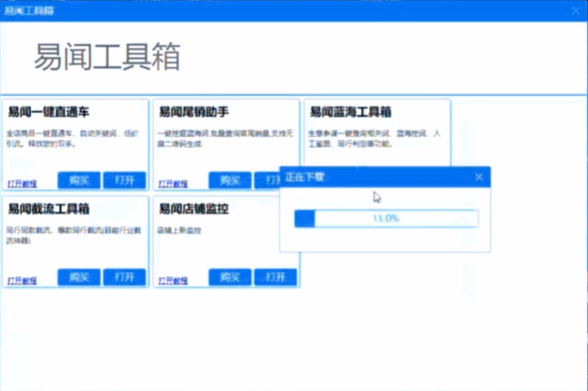Select the 易闻一键直通车 card title
This screenshot has width=588, height=391.
pyautogui.click(x=48, y=112)
